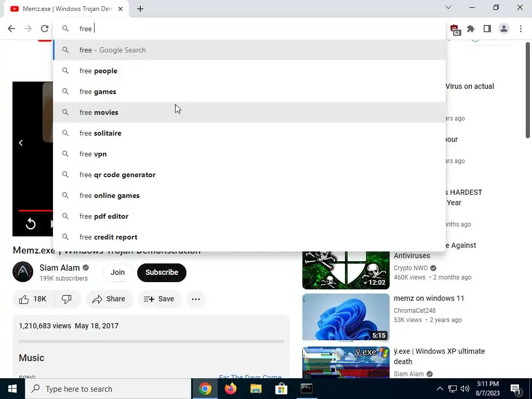Open the tab search chevron
The height and width of the screenshot is (399, 532).
pyautogui.click(x=448, y=7)
